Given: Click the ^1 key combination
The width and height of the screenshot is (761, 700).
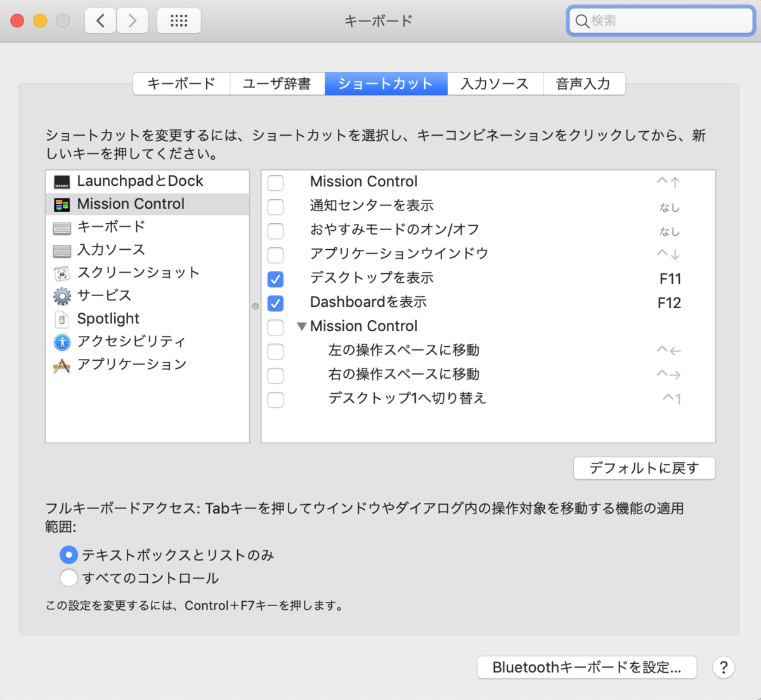Looking at the screenshot, I should (672, 399).
